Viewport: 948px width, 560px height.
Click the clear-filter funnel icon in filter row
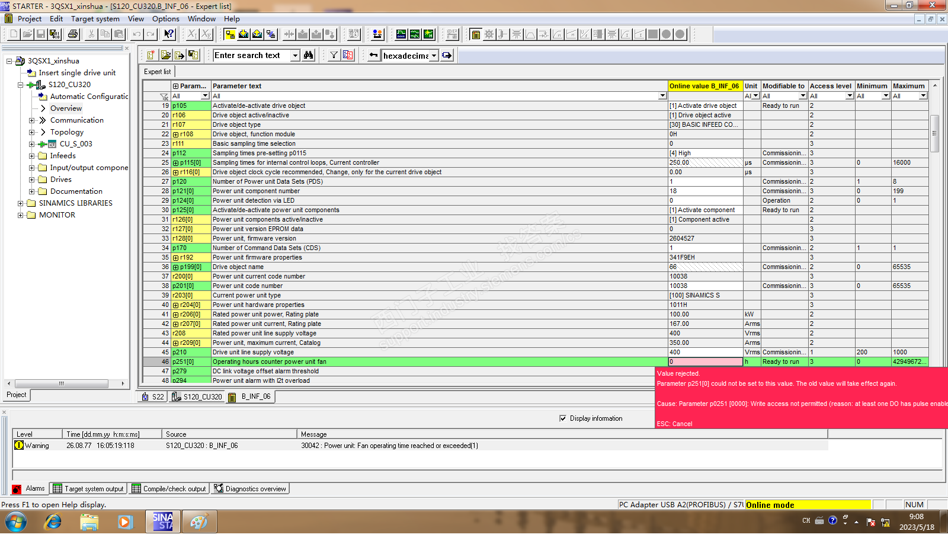tap(164, 96)
